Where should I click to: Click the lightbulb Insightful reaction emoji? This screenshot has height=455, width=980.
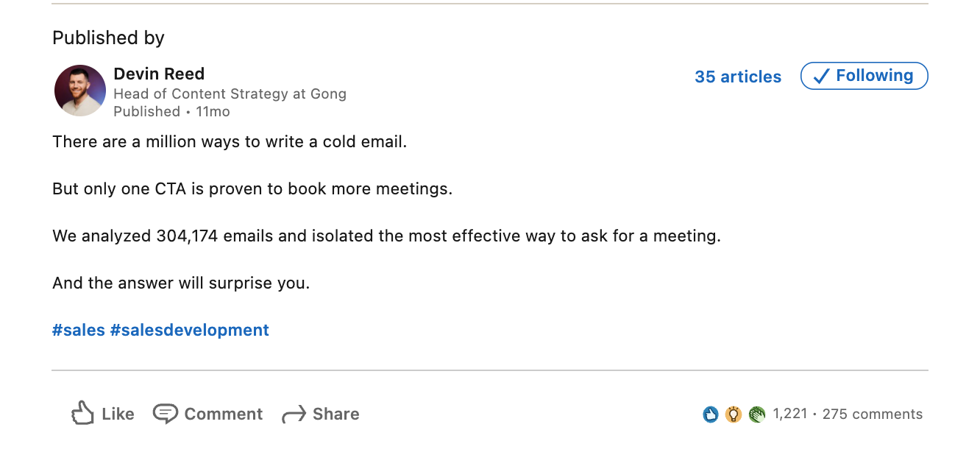point(733,415)
